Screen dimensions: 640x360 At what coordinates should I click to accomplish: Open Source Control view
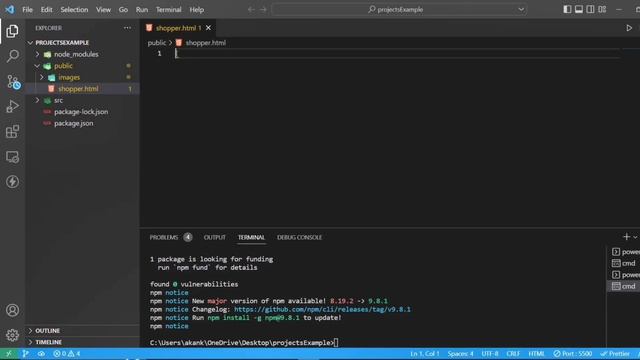click(12, 82)
